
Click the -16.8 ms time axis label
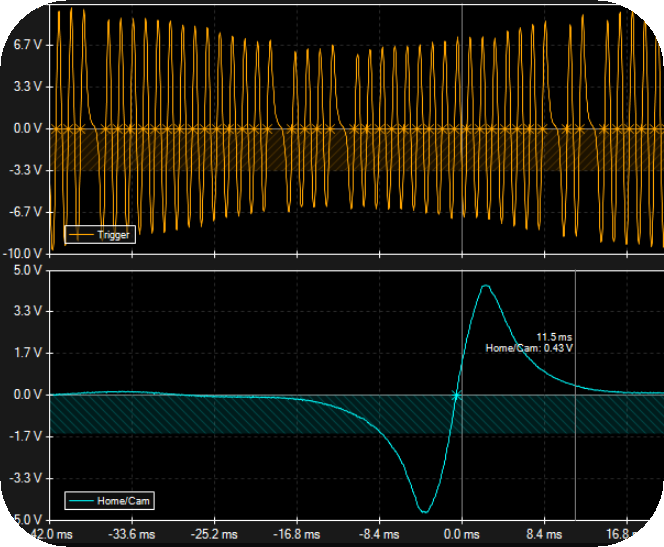(x=296, y=534)
